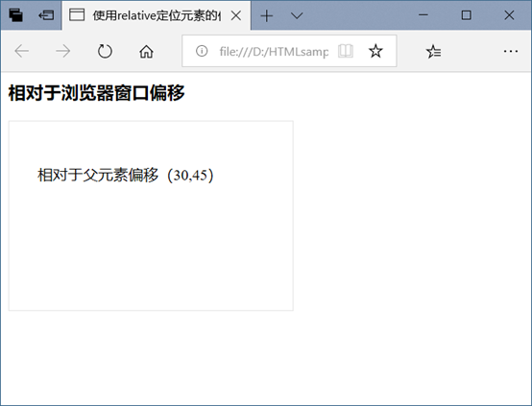Click heading 相对于浏览器窗口偏移
This screenshot has height=406, width=532.
click(x=96, y=93)
